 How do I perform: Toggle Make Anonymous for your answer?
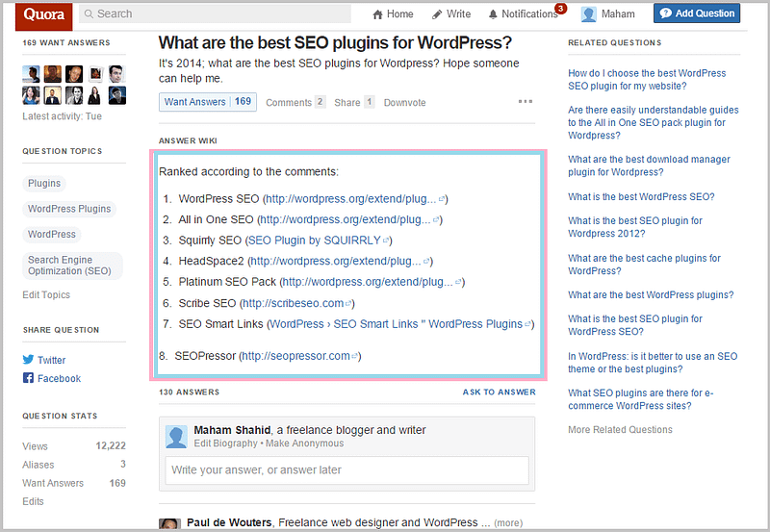tap(303, 443)
